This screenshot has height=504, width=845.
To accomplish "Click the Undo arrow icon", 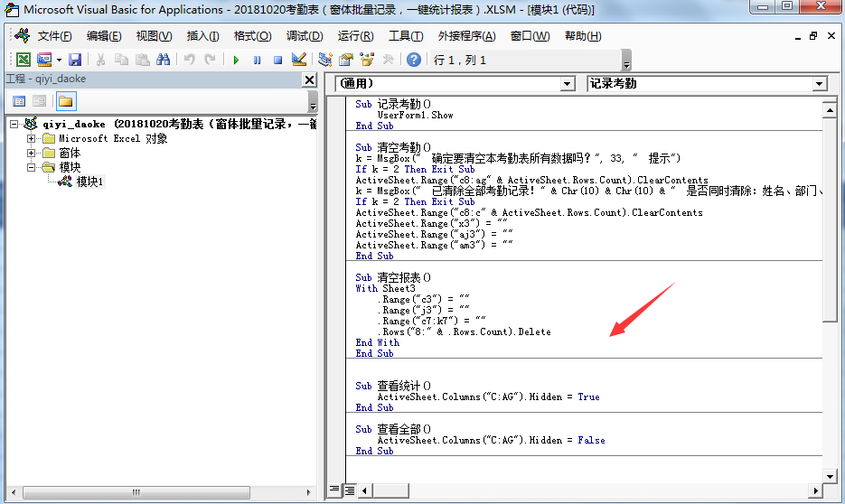I will coord(189,60).
